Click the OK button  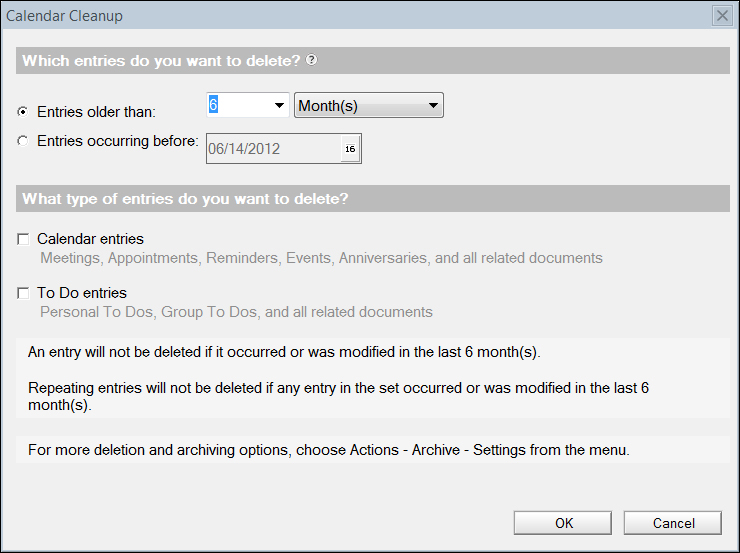coord(563,523)
